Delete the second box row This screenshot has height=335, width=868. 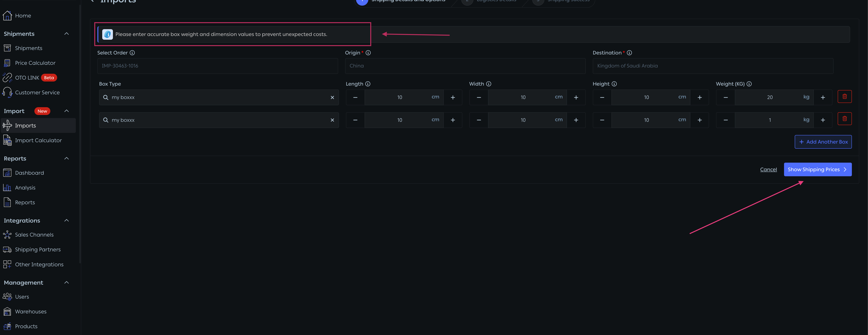click(x=844, y=119)
